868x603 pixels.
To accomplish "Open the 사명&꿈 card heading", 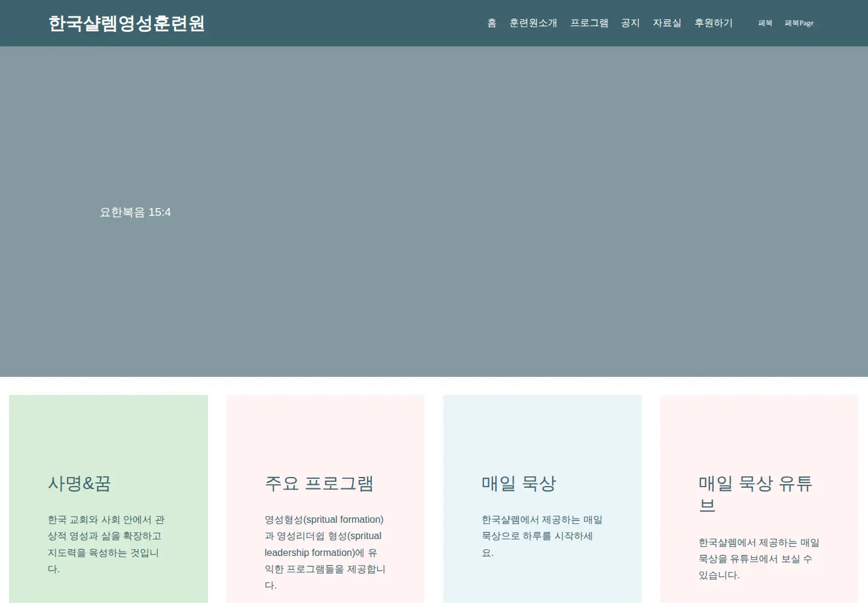I will [x=80, y=484].
